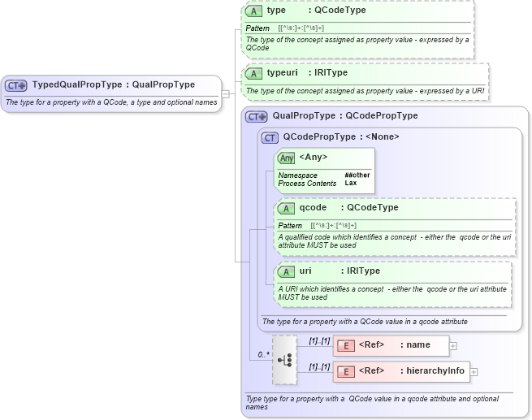This screenshot has height=420, width=532.
Task: Click the attribute icon beside 'type'
Action: click(253, 11)
